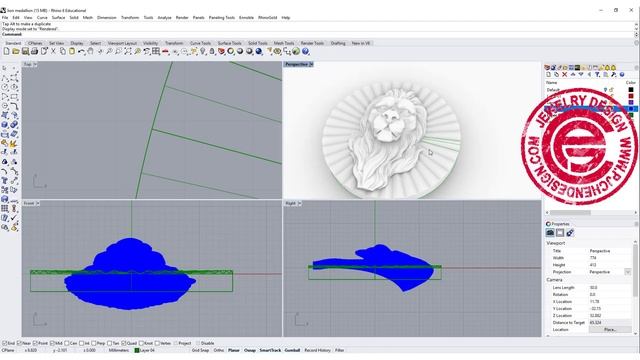
Task: Toggle the Point osnap checkbox
Action: [35, 343]
